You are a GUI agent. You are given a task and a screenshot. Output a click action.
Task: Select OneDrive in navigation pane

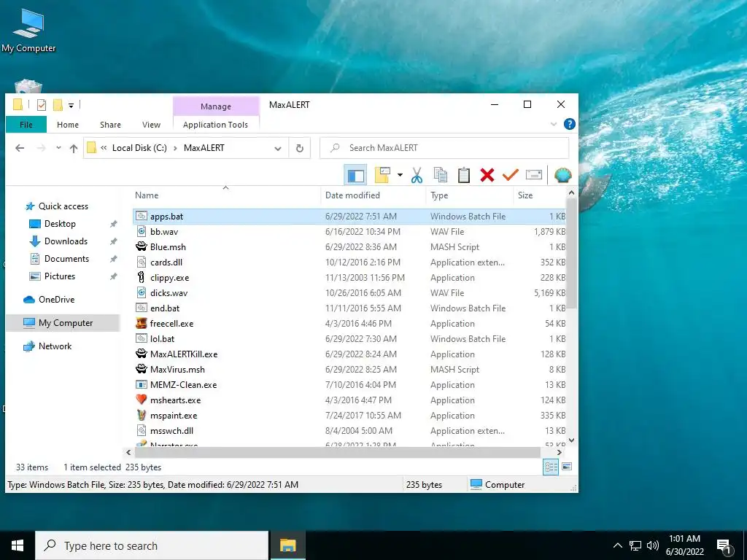point(56,300)
